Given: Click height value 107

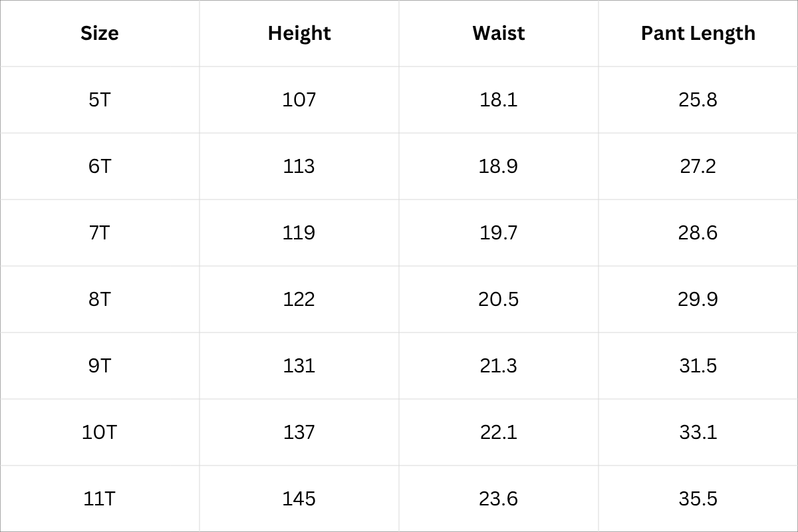Looking at the screenshot, I should pos(299,100).
